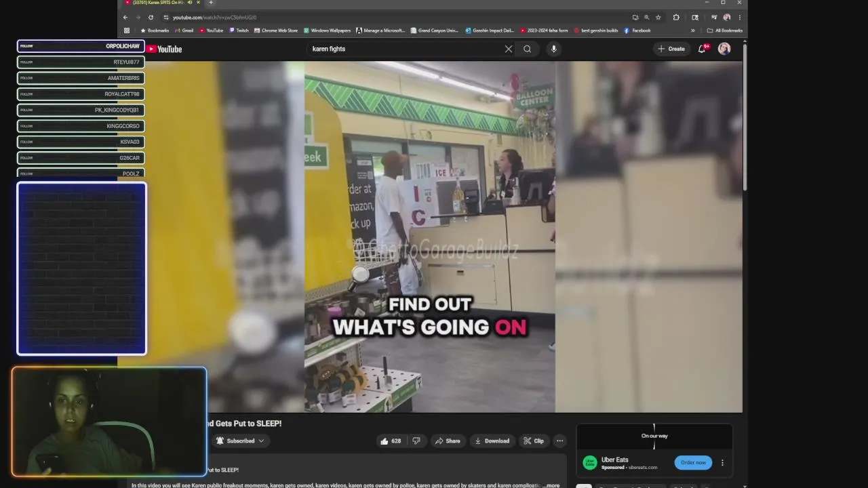Click RTEYU877 follower entry in overlay
Viewport: 868px width, 488px height.
81,62
